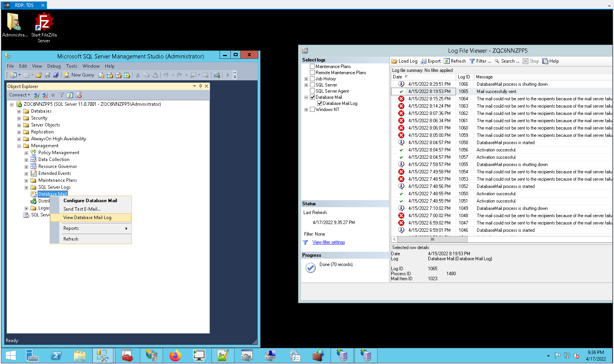This screenshot has width=614, height=364.
Task: Click the Analysis Services MDX Query icon
Action: tap(110, 75)
